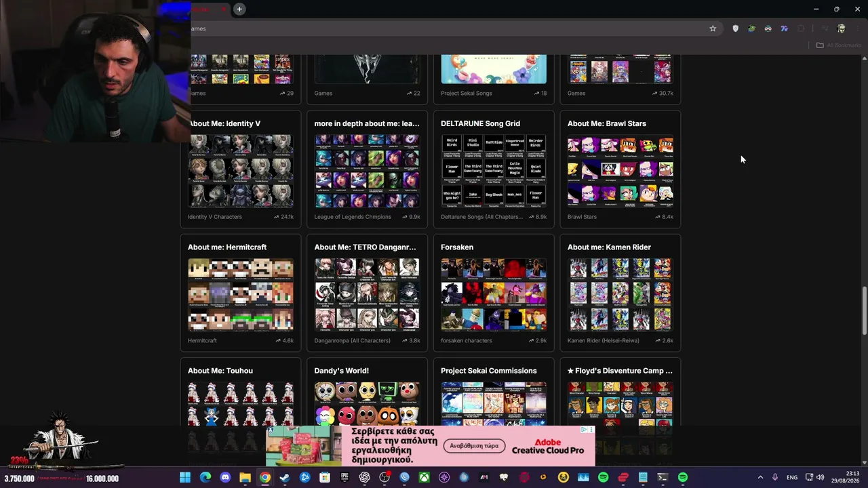
Task: Show hidden system tray icons
Action: [x=760, y=478]
